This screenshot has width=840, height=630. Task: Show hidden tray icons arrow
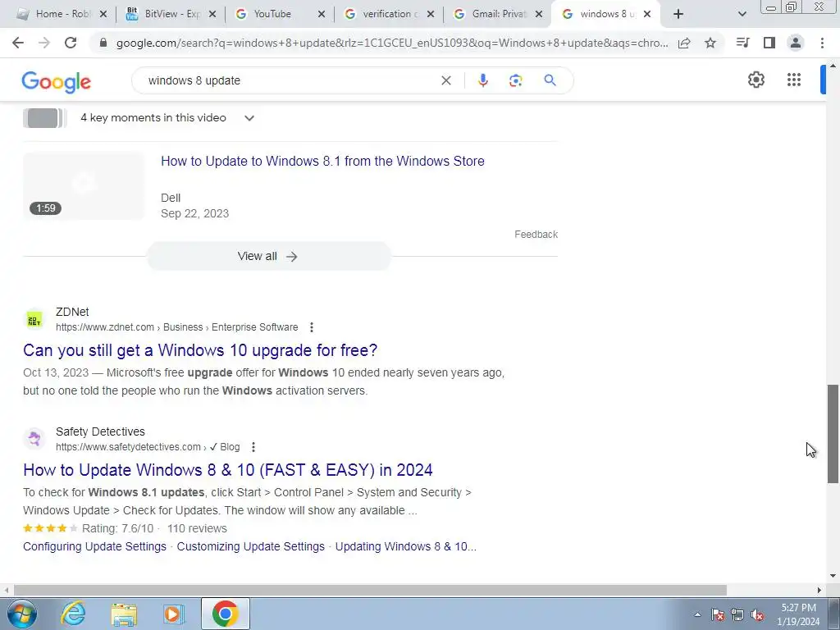coord(697,615)
